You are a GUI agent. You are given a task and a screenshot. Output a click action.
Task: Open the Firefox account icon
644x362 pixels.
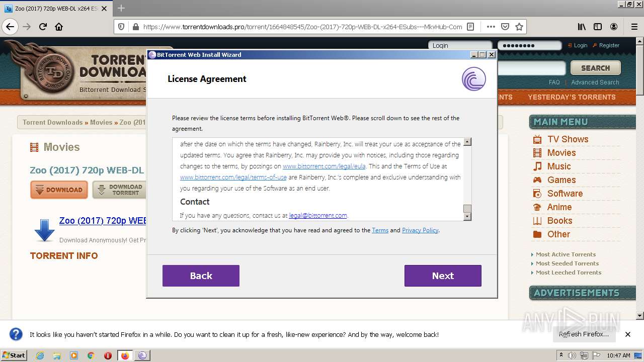click(x=614, y=27)
